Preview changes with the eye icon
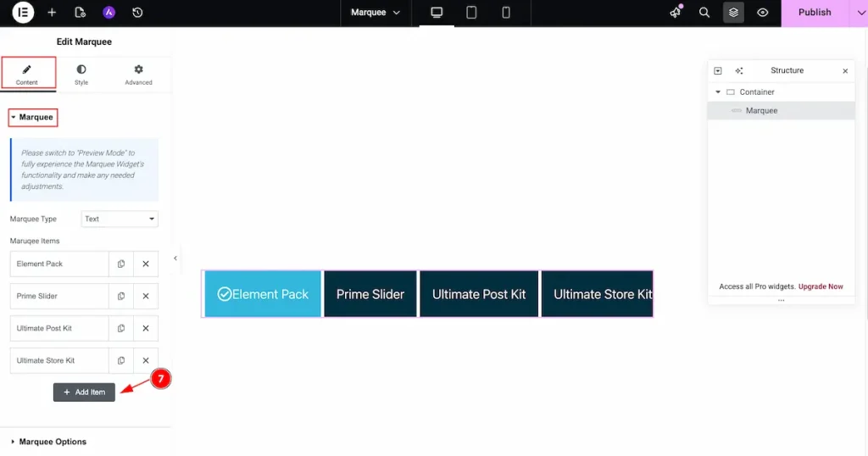The image size is (868, 456). (x=762, y=12)
